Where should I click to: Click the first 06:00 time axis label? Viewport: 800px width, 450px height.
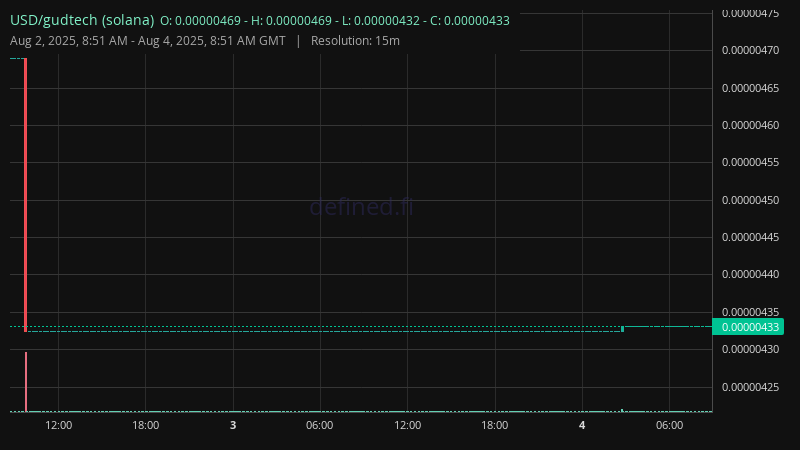tap(320, 425)
